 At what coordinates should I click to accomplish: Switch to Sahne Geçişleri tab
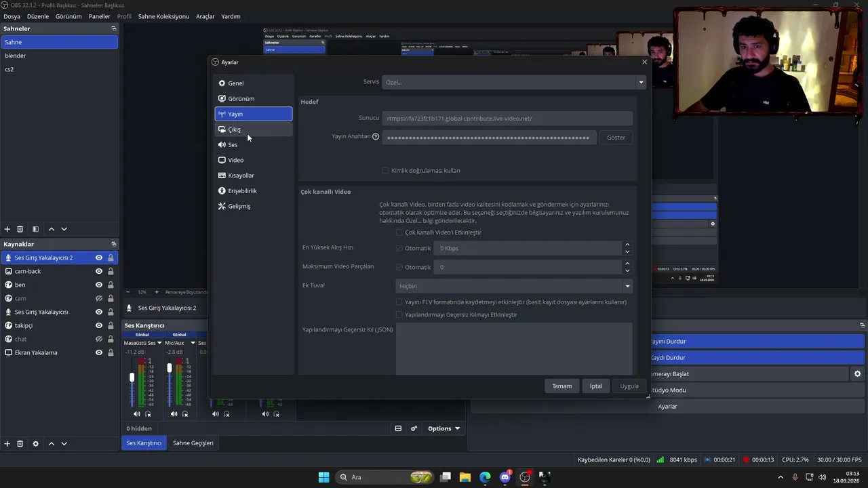click(x=193, y=443)
